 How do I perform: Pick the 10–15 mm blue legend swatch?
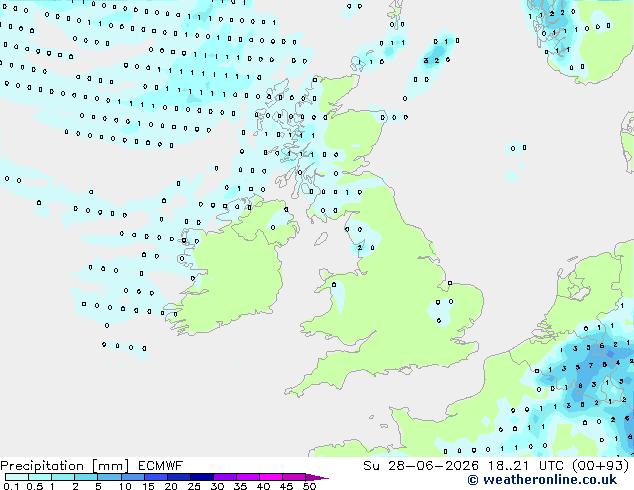(x=133, y=477)
